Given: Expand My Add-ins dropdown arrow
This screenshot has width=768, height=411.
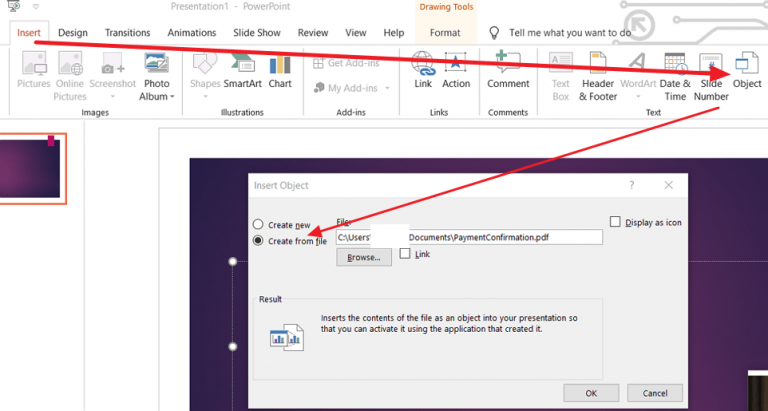Looking at the screenshot, I should pyautogui.click(x=387, y=88).
